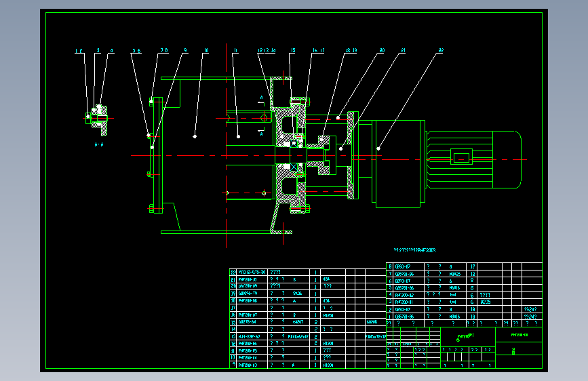Screen dimensions: 588x381
Task: Select callout number "22" label
Action: point(441,50)
